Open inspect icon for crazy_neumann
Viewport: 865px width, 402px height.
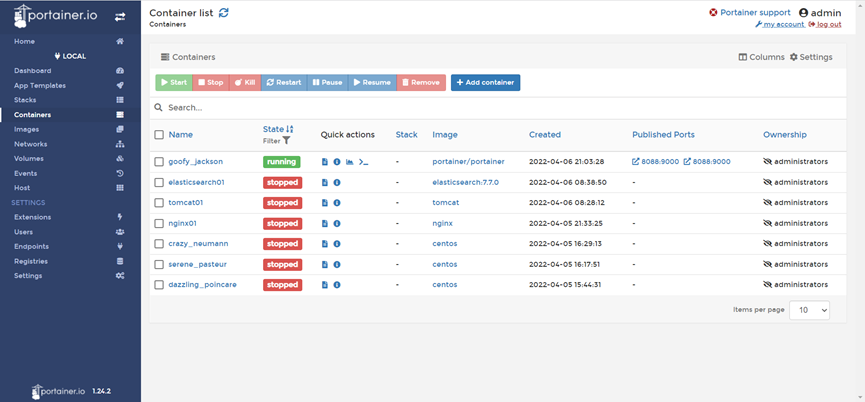point(337,244)
